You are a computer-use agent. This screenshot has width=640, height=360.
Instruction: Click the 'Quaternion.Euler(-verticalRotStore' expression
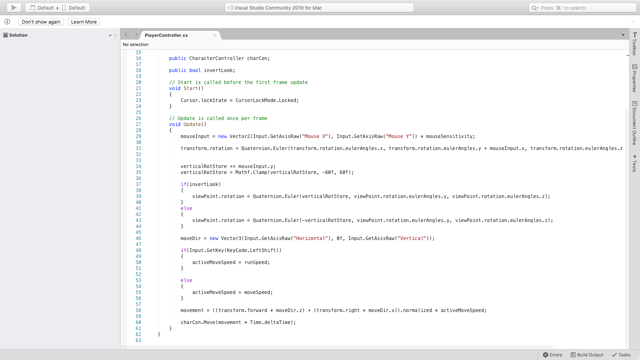point(302,220)
